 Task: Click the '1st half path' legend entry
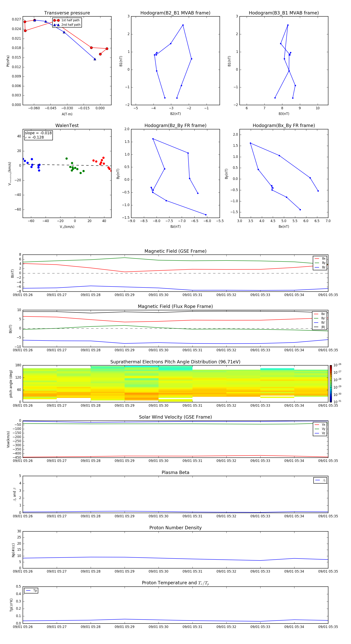pos(67,20)
